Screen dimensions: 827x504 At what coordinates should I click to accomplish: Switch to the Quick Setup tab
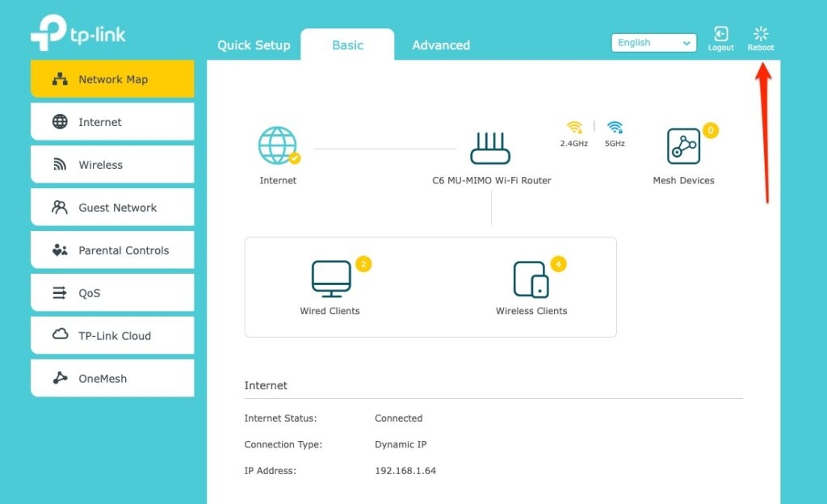254,45
